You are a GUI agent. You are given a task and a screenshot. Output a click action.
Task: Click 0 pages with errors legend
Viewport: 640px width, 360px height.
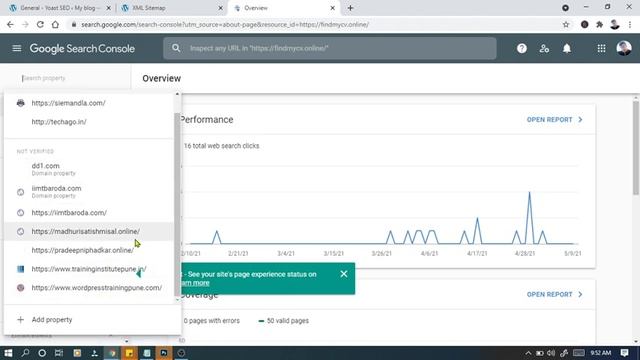coord(211,321)
